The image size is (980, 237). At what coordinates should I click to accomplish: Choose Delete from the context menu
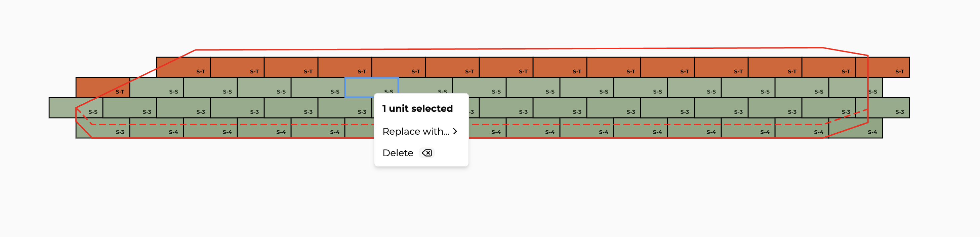397,153
